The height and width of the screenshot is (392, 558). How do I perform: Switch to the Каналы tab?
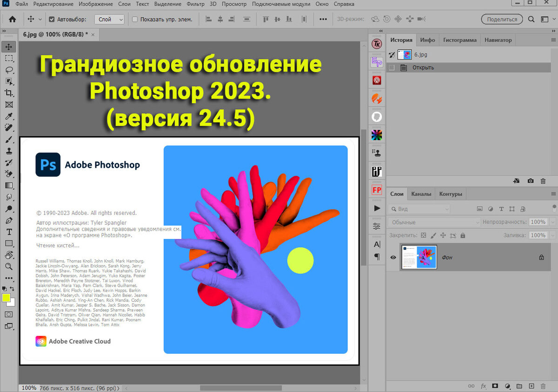421,194
